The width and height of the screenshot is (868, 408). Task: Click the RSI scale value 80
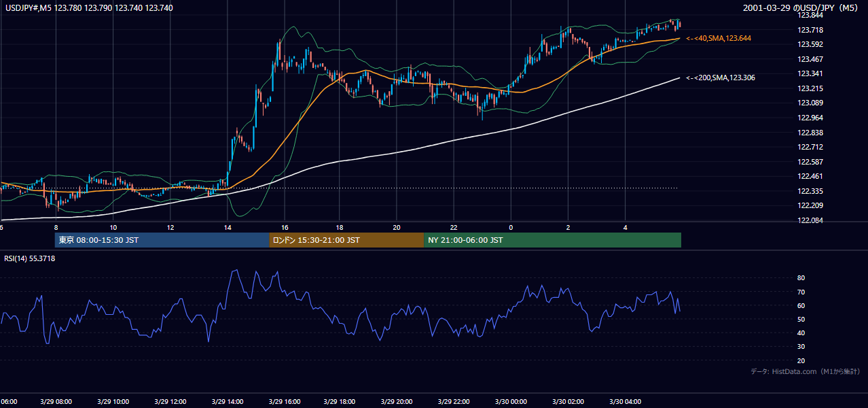coord(801,278)
